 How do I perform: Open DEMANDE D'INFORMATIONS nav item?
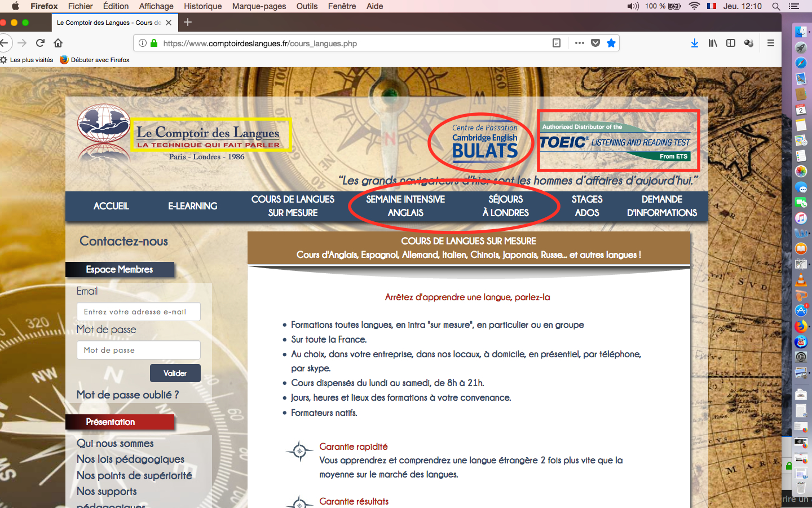coord(662,206)
